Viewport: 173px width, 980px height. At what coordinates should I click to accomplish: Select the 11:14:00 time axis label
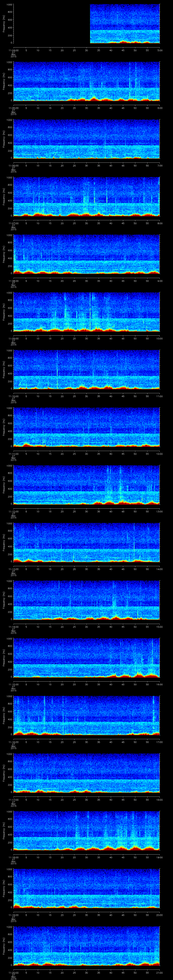tap(13, 627)
